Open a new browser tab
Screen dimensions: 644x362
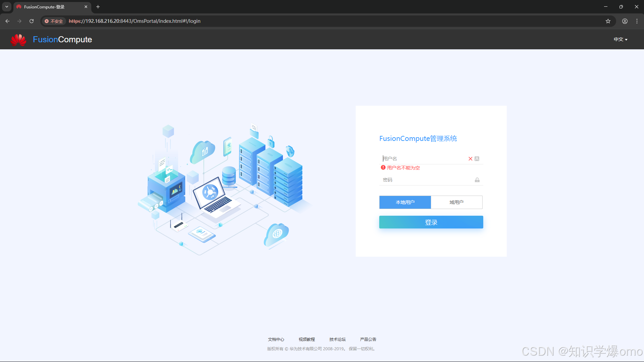coord(98,7)
